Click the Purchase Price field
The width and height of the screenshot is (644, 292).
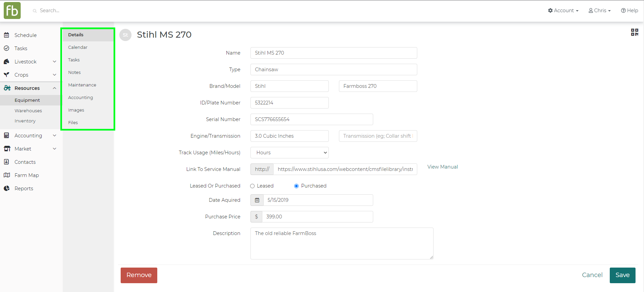(317, 217)
